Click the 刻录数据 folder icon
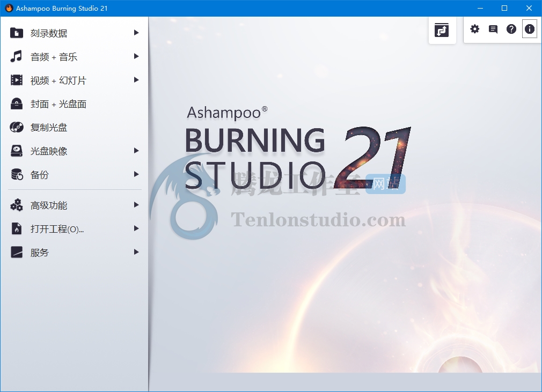 tap(16, 33)
